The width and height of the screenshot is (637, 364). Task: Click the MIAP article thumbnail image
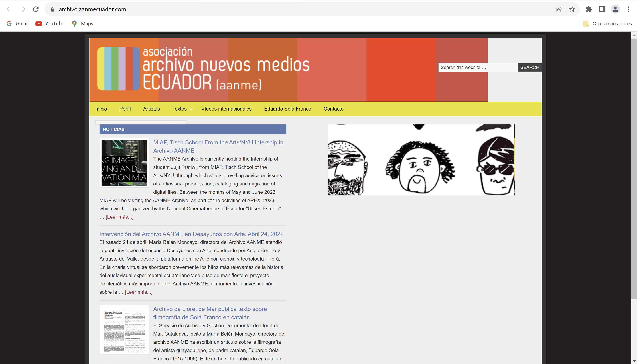tap(124, 163)
